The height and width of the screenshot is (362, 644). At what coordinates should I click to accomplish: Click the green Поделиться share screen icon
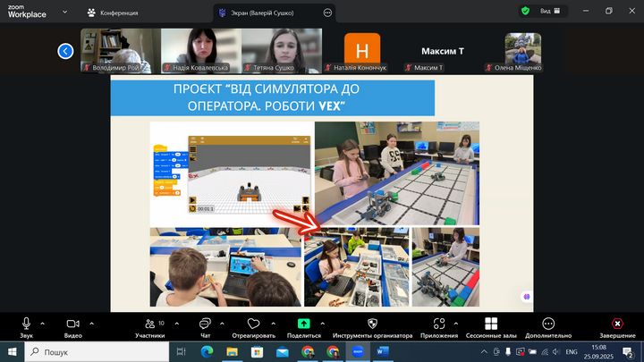[x=303, y=324]
